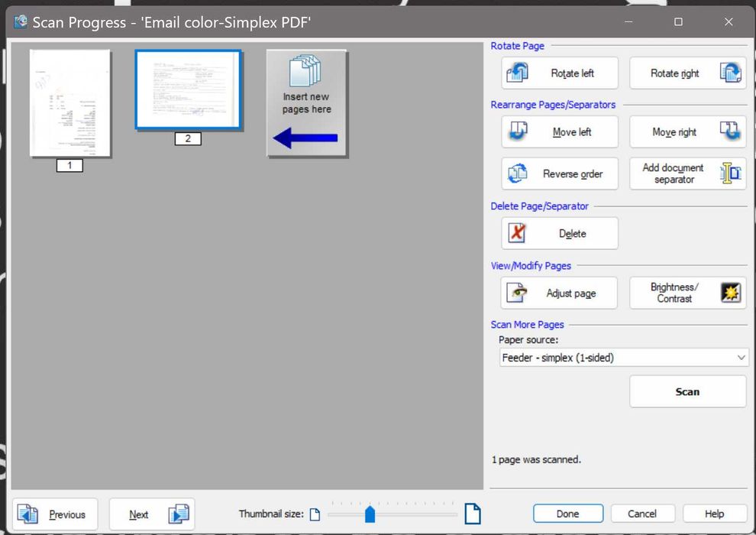Click the small page thumbnail size icon
The height and width of the screenshot is (535, 756).
[315, 514]
